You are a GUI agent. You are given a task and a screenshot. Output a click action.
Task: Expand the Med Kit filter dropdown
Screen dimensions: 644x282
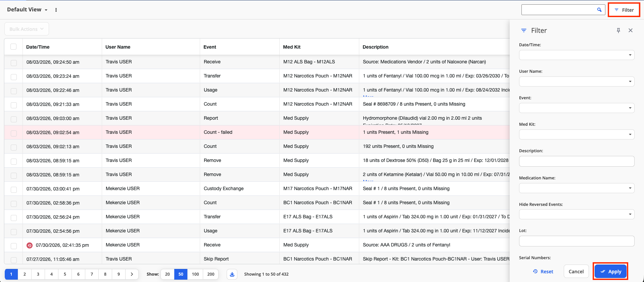click(x=577, y=134)
